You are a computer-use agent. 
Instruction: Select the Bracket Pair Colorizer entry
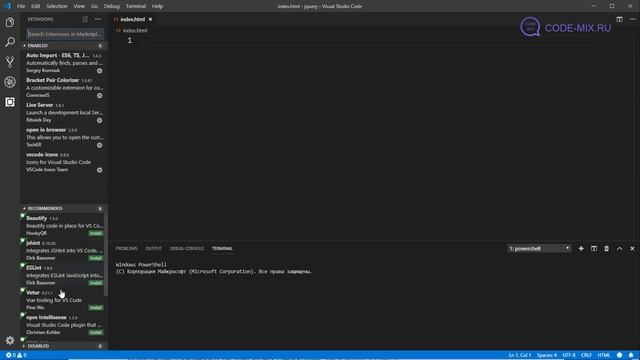point(64,88)
